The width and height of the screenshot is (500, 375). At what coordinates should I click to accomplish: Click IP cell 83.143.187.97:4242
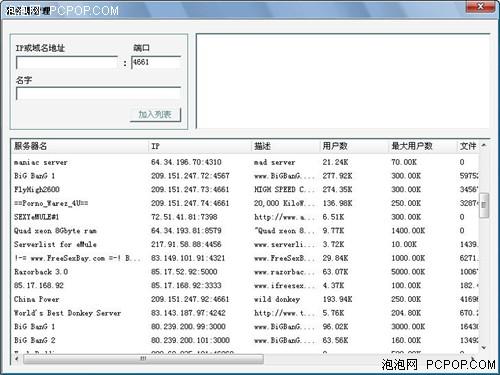tap(188, 313)
